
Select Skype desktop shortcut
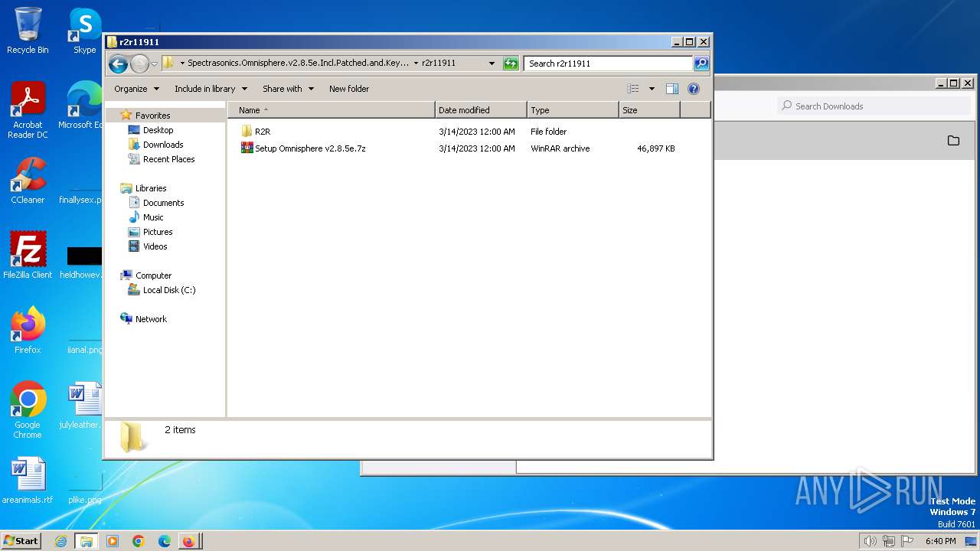(84, 31)
